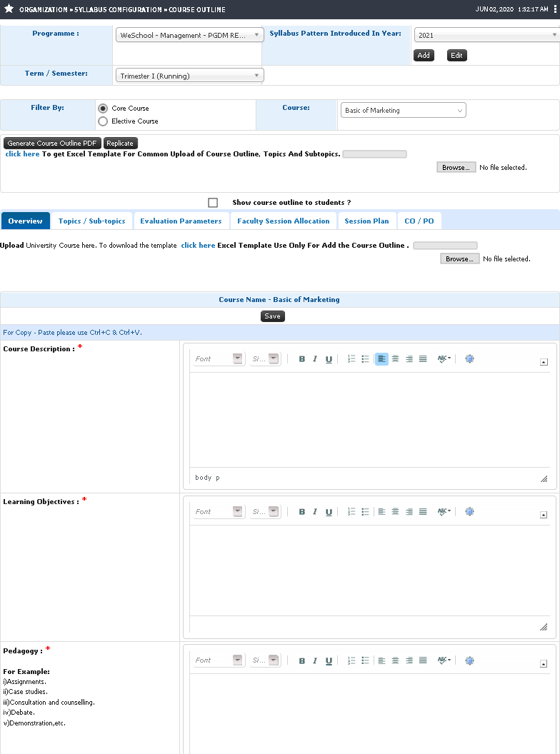Open Size dropdown in Pedagogy editor
The image size is (560, 754).
265,660
